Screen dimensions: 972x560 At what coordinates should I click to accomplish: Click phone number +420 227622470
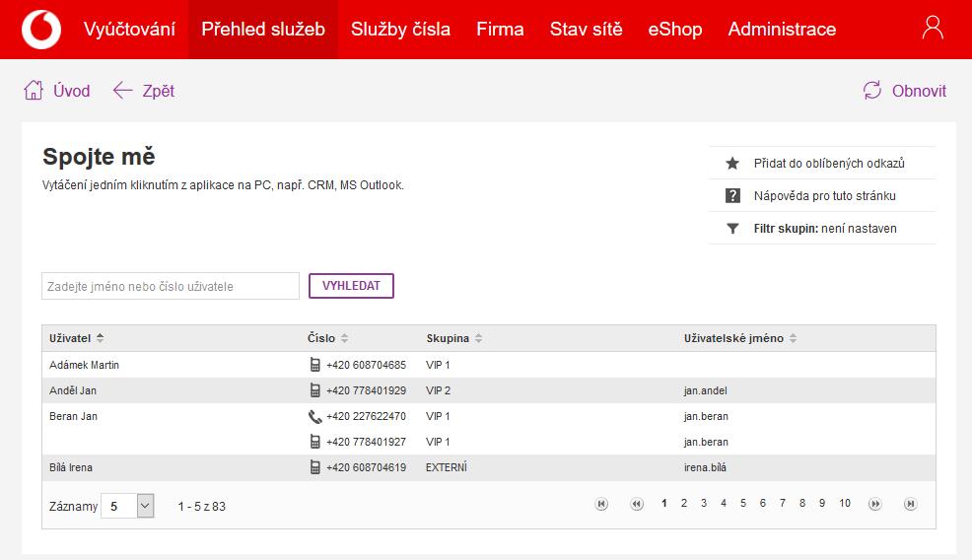[367, 416]
